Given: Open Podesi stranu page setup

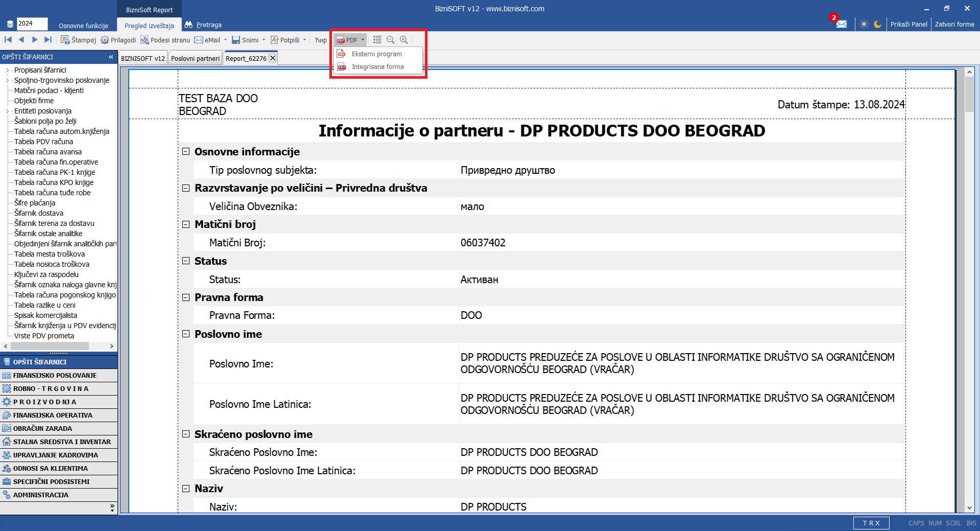Looking at the screenshot, I should (x=165, y=40).
